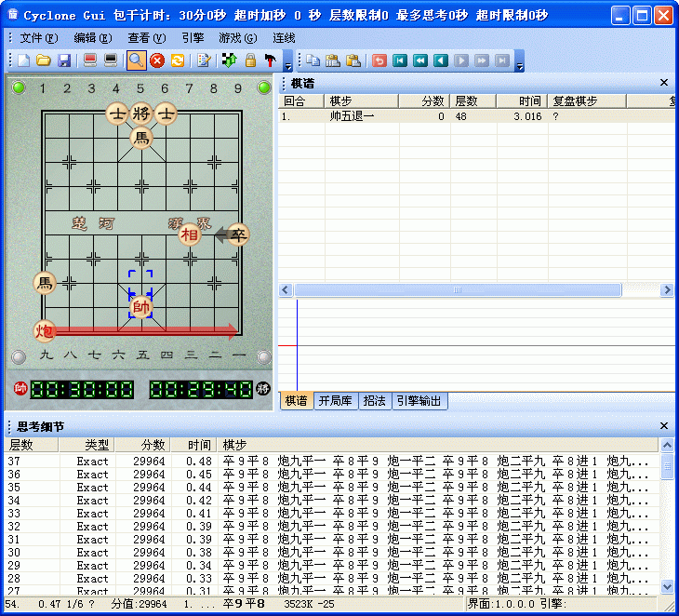Click the padlock icon

[x=250, y=60]
